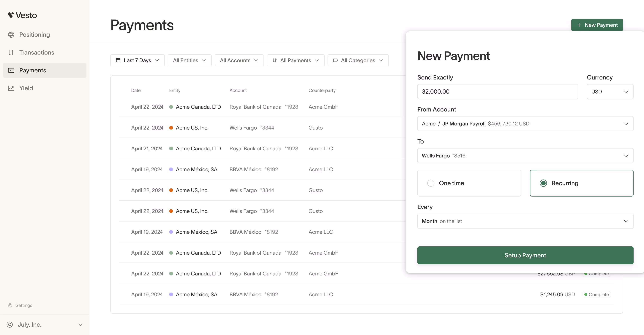Click the Vesto logo
This screenshot has width=644, height=335.
coord(22,15)
